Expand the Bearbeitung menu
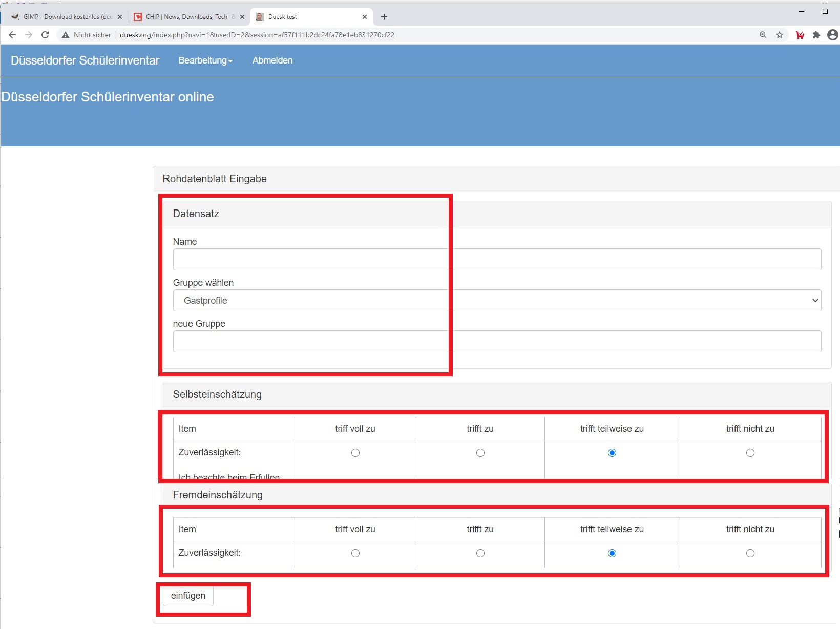840x629 pixels. coord(205,60)
